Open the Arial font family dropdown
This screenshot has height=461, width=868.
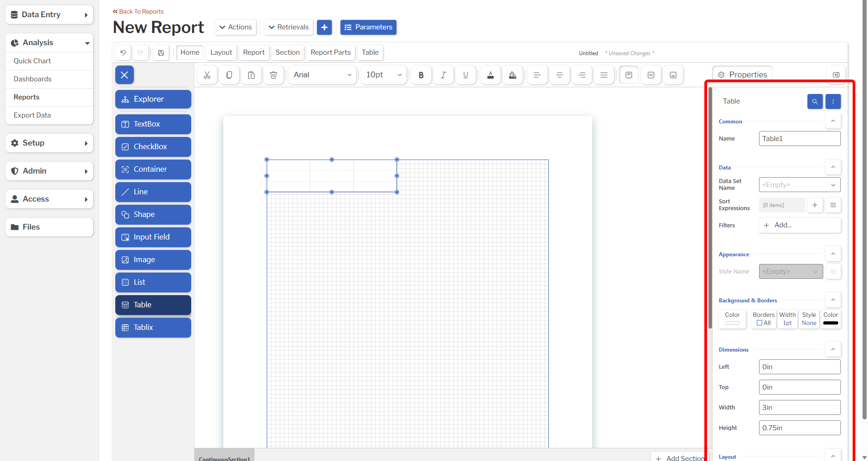322,75
